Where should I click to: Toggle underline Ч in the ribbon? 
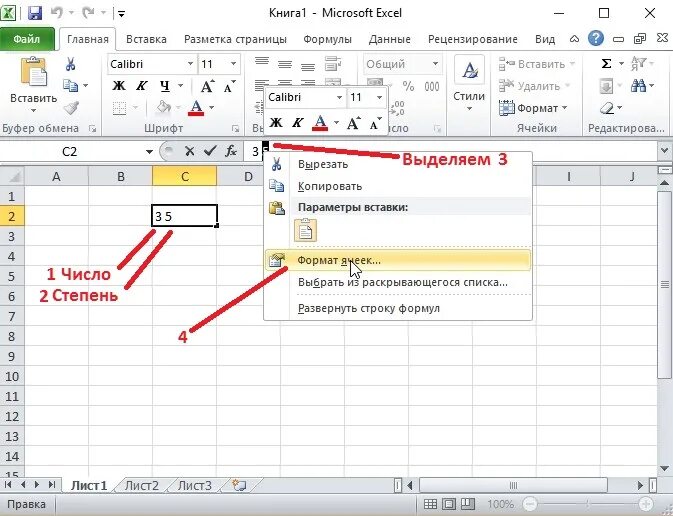(x=165, y=86)
